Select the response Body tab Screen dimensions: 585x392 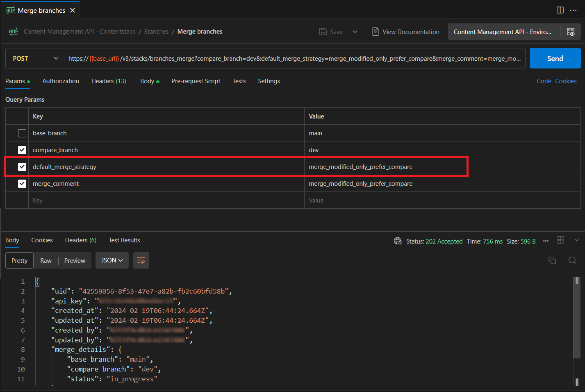(12, 240)
